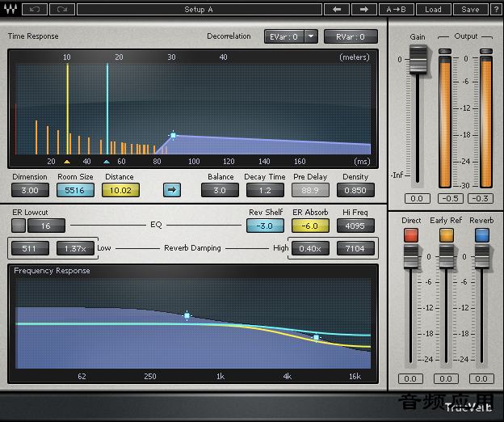The image size is (504, 422).
Task: Toggle the ER Lowcut enable button
Action: pos(19,226)
